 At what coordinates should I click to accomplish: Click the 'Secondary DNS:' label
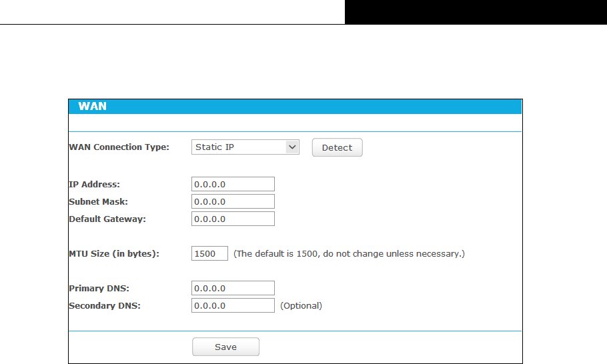pos(105,305)
